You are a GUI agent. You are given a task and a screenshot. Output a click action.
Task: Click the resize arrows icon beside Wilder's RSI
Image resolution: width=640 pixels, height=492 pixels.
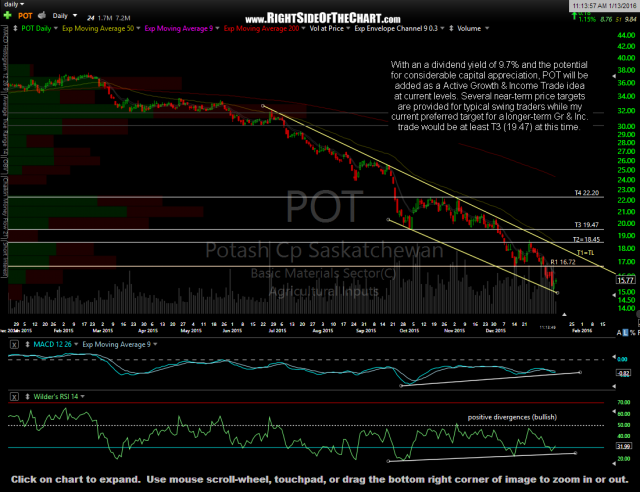(27, 396)
